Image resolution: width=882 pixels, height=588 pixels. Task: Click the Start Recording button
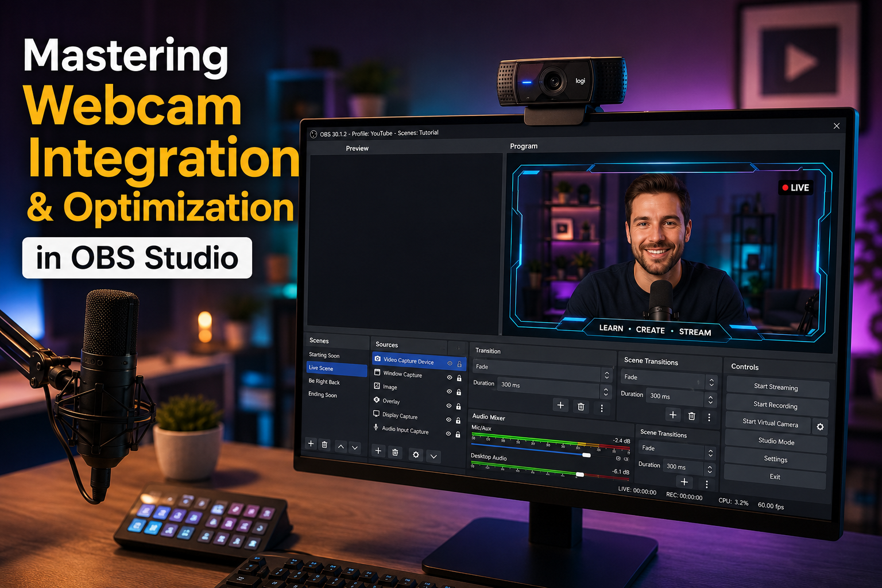point(776,405)
